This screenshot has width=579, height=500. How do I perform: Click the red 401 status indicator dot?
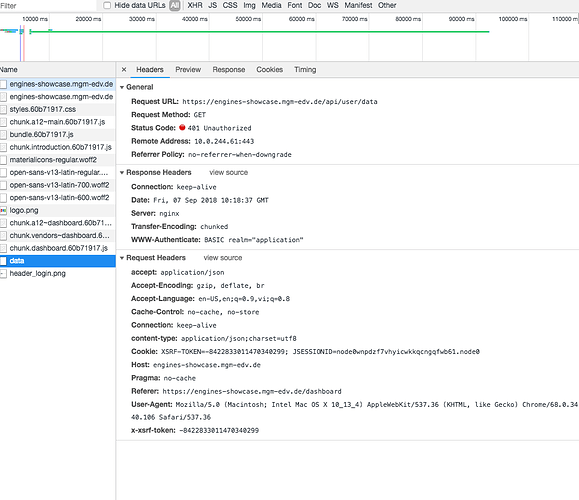[x=182, y=128]
